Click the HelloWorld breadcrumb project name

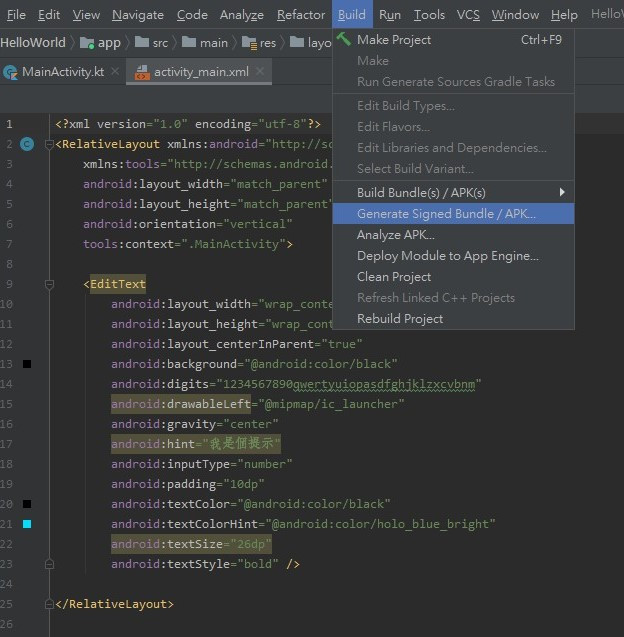pos(33,43)
